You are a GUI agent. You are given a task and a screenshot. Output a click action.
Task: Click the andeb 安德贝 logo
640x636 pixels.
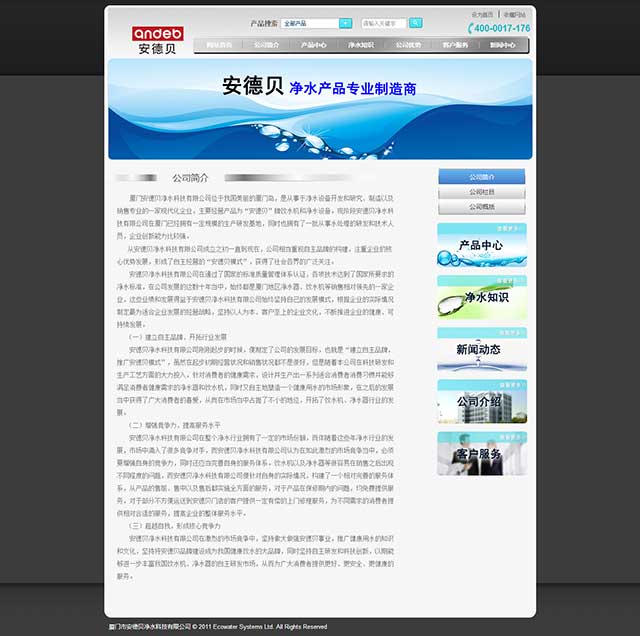click(x=158, y=40)
